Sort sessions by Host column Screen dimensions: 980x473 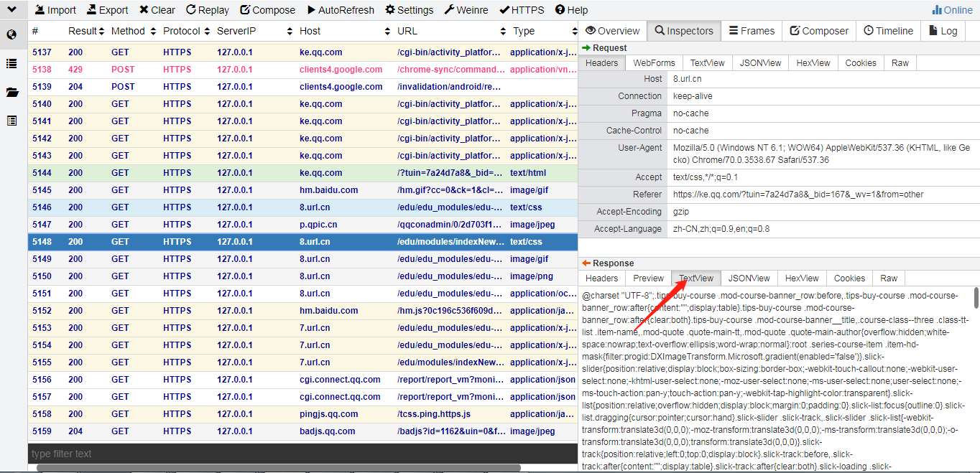[345, 31]
